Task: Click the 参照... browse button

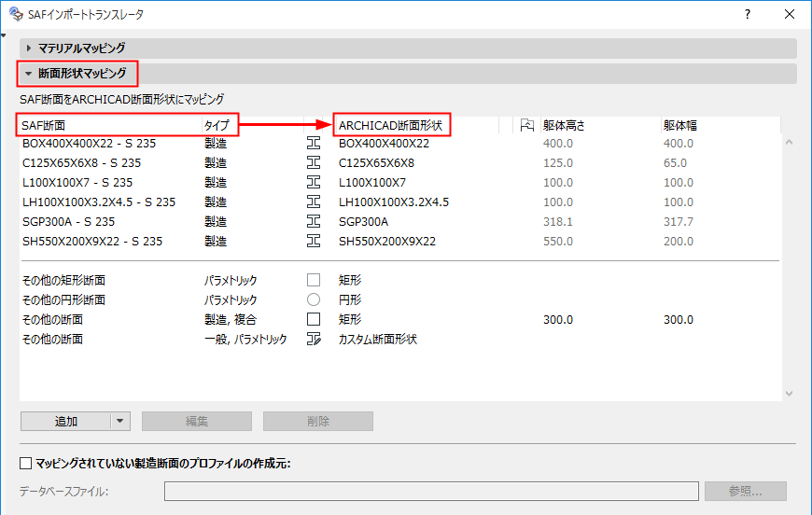Action: pos(745,491)
